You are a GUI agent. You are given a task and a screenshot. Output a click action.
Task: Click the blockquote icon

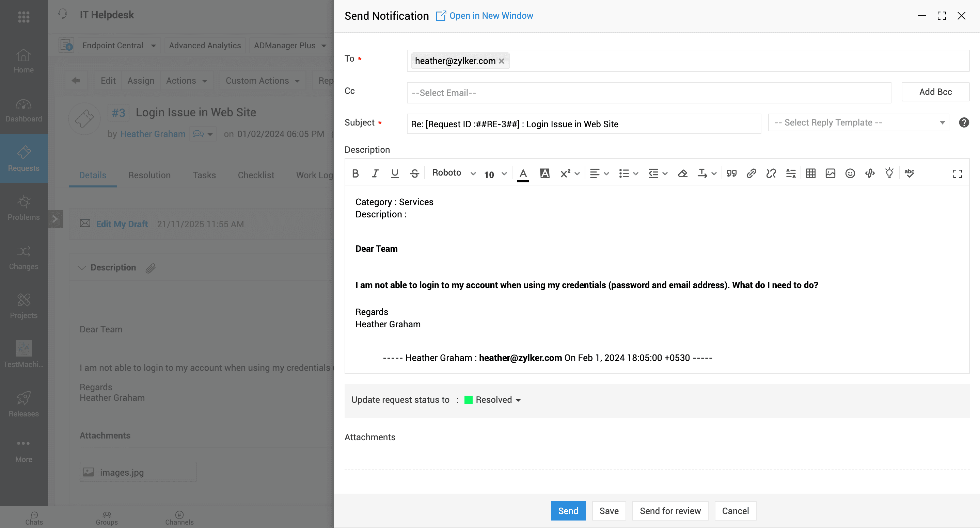(x=731, y=174)
